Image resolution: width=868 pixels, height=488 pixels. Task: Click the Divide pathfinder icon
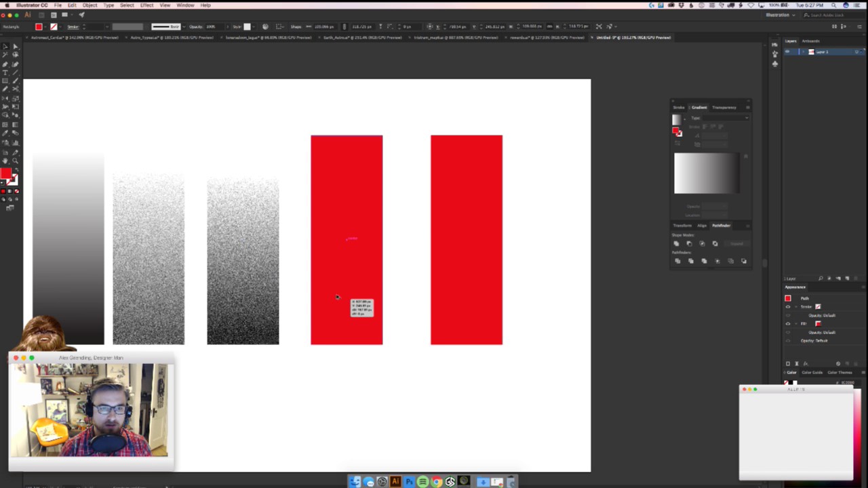click(677, 261)
